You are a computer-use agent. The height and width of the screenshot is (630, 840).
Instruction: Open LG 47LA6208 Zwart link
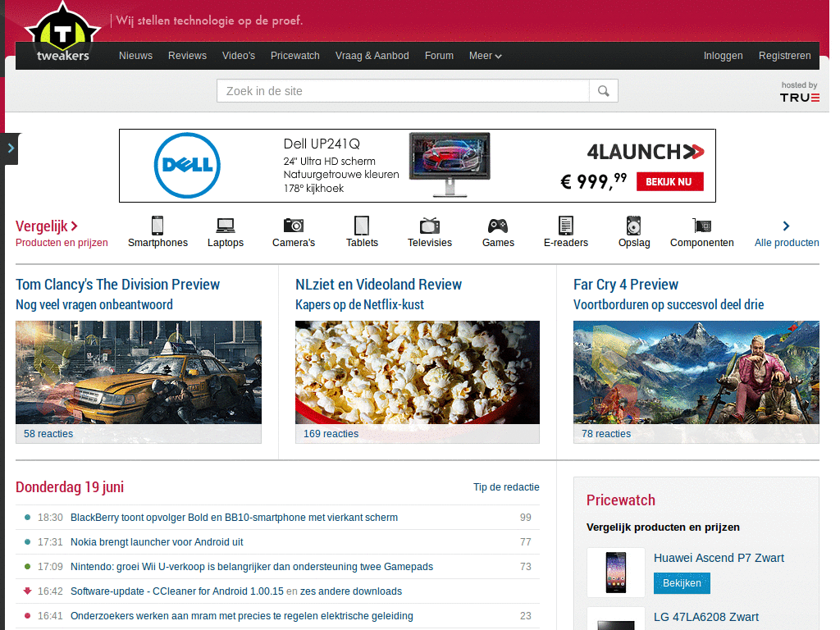706,617
